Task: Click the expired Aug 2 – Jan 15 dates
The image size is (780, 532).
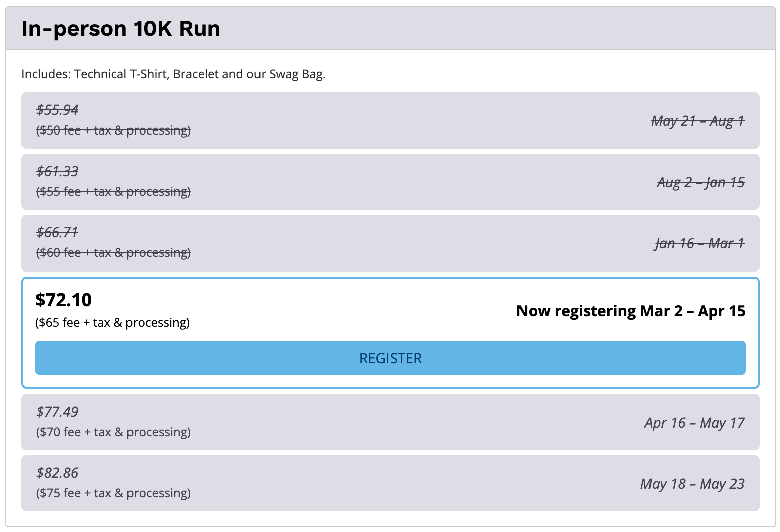Action: pyautogui.click(x=700, y=182)
